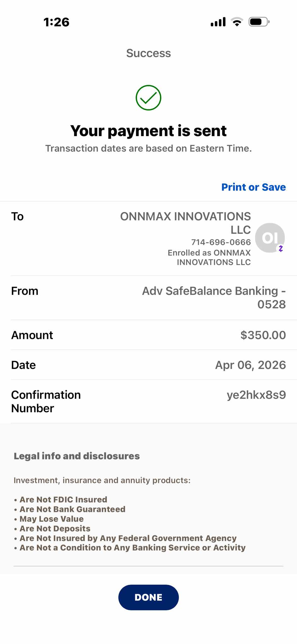
Task: Select the Adv SafeBalance Banking - 0528 account
Action: [214, 297]
